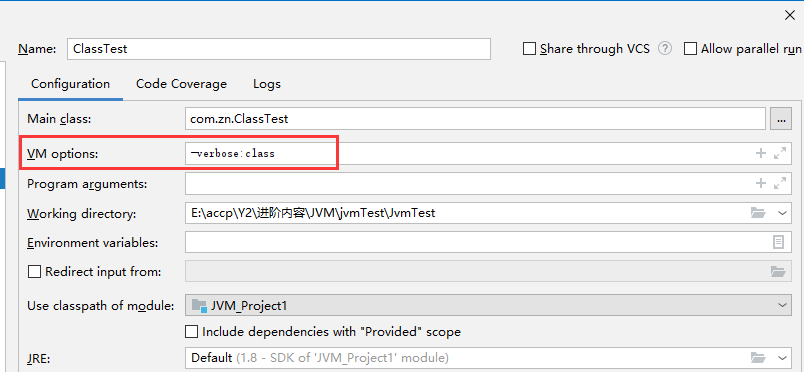Check Allow parallel run option
804x372 pixels.
click(x=691, y=49)
